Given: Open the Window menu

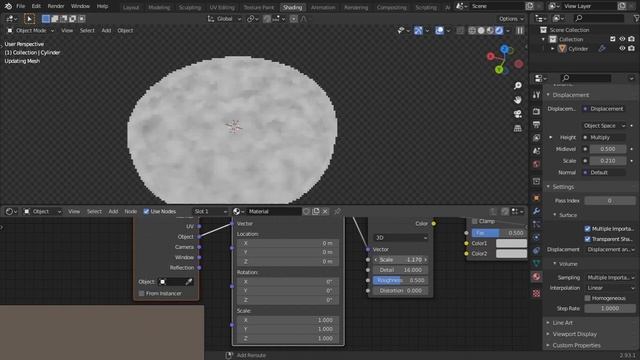Looking at the screenshot, I should point(80,6).
